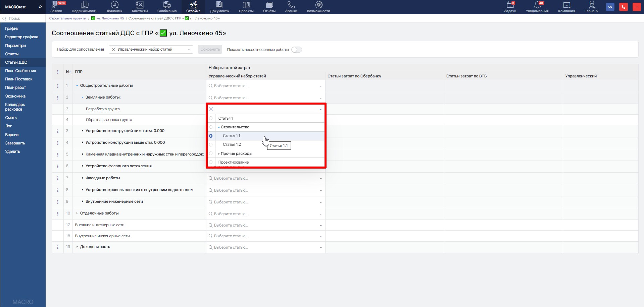
Task: Click the Сохранить button
Action: 210,49
